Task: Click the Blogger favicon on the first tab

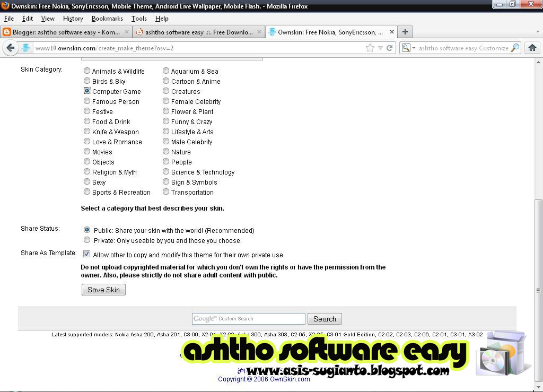Action: [6, 32]
